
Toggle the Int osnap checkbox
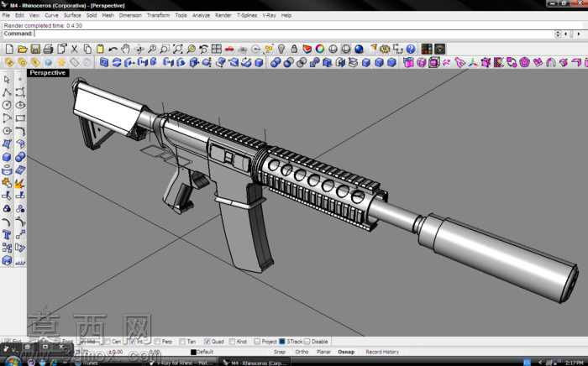pyautogui.click(x=132, y=342)
